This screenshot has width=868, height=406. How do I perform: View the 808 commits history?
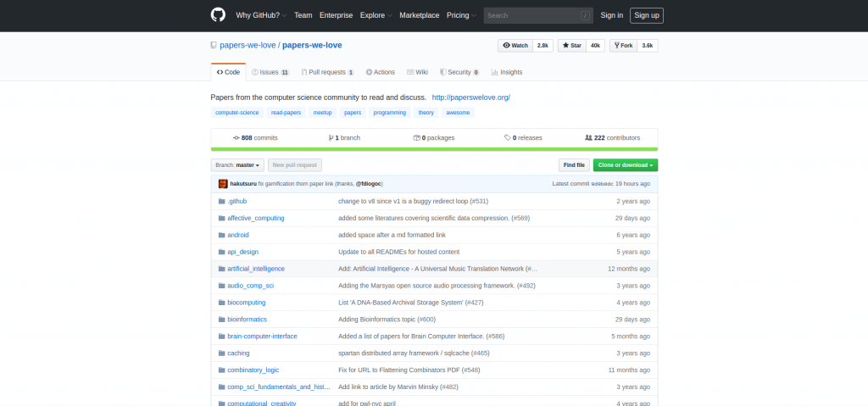[255, 138]
